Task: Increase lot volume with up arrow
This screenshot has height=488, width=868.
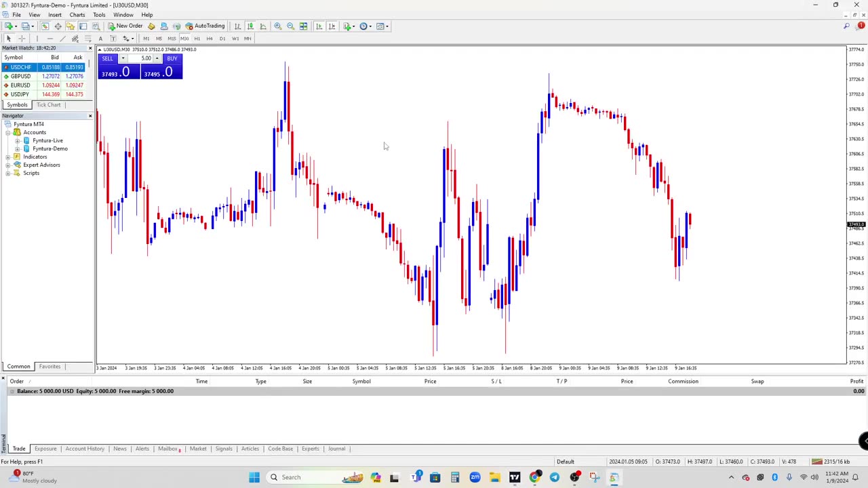Action: click(x=157, y=58)
